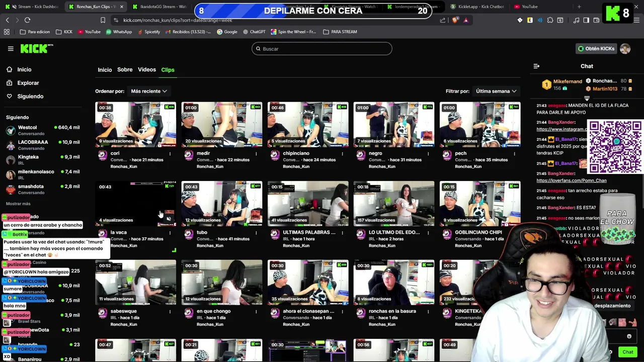Play 'ronchas en la basura' clip thumbnail
This screenshot has height=362, width=644.
[x=394, y=283]
